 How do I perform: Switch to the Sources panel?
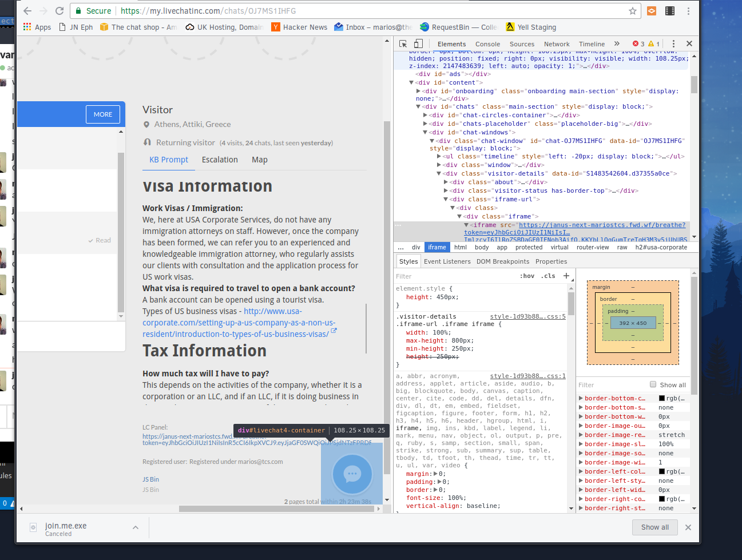522,44
